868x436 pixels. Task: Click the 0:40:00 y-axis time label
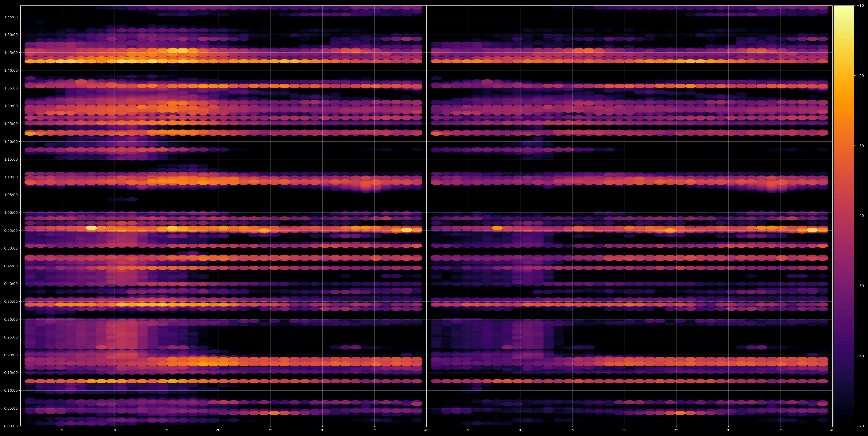pyautogui.click(x=11, y=284)
